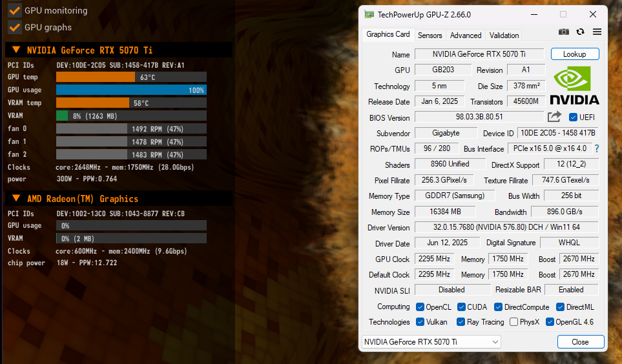Click the Name field in GPU-Z

(479, 54)
